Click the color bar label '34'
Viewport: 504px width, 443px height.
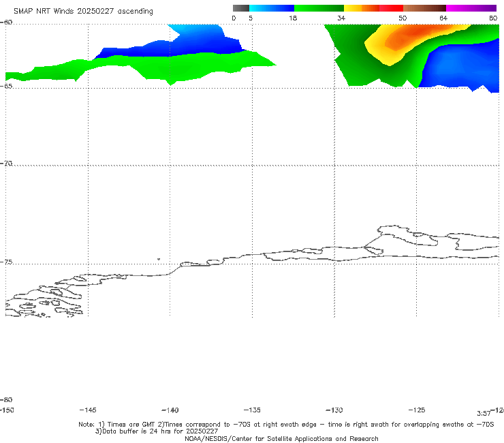point(341,18)
